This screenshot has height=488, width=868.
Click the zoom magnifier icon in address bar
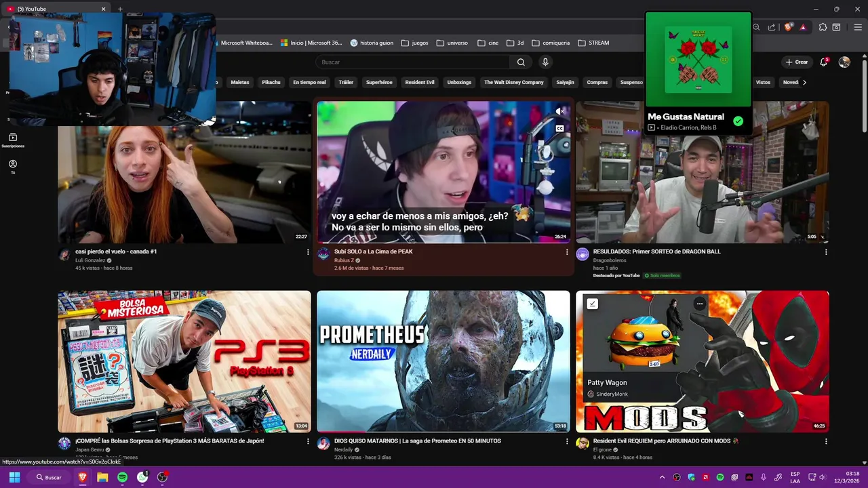tap(757, 27)
